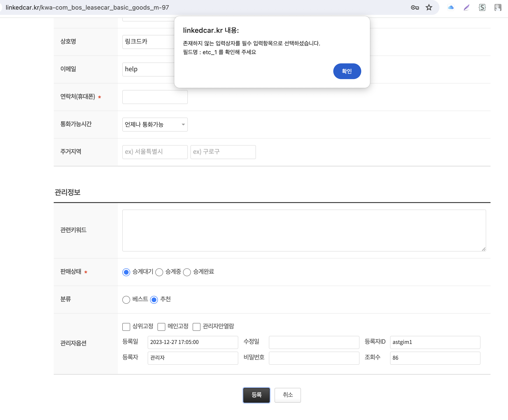
Task: Select the 승계완료 radio button
Action: pos(187,272)
